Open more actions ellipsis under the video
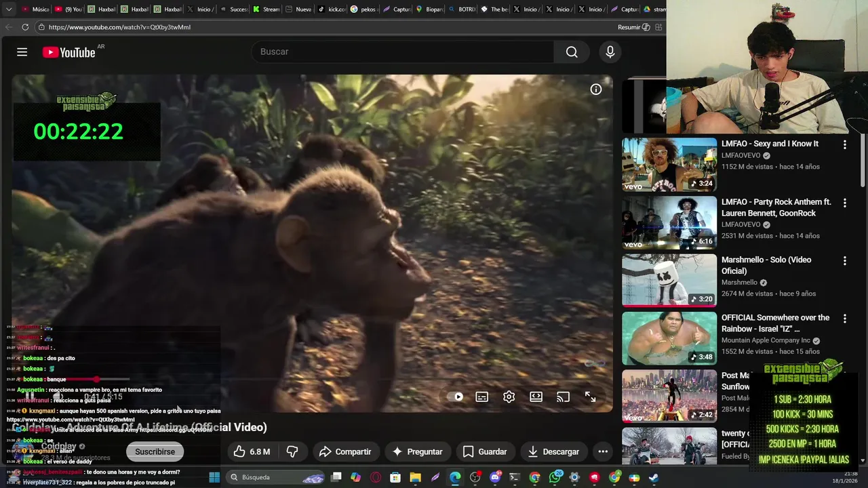 point(602,451)
